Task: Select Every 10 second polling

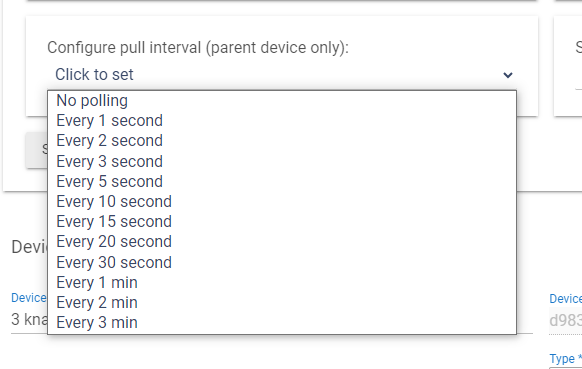Action: point(282,202)
